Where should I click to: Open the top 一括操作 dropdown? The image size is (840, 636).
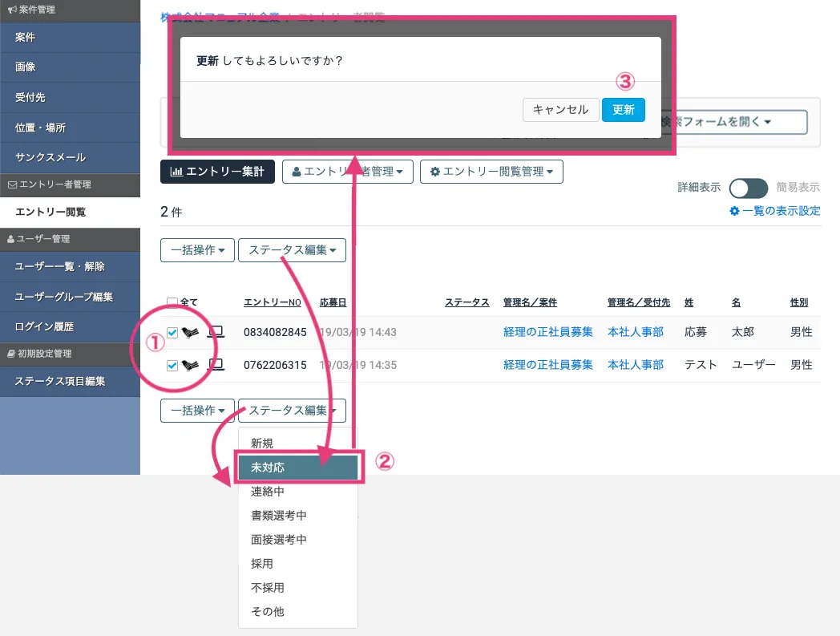tap(197, 250)
